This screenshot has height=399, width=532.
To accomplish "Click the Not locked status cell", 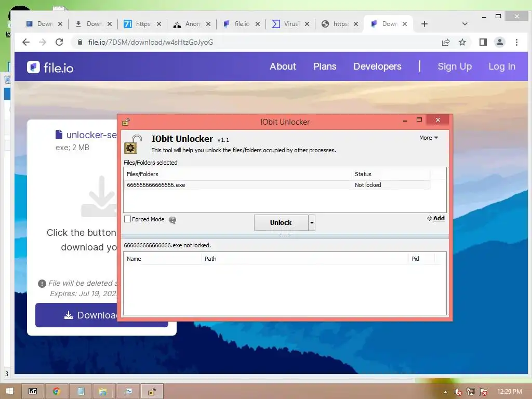I will coord(368,185).
